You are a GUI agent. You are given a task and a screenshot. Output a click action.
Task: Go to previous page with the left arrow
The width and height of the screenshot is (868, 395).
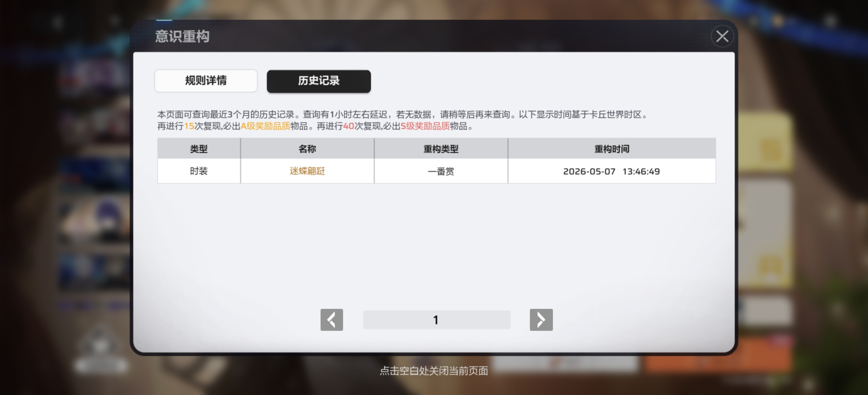point(332,320)
